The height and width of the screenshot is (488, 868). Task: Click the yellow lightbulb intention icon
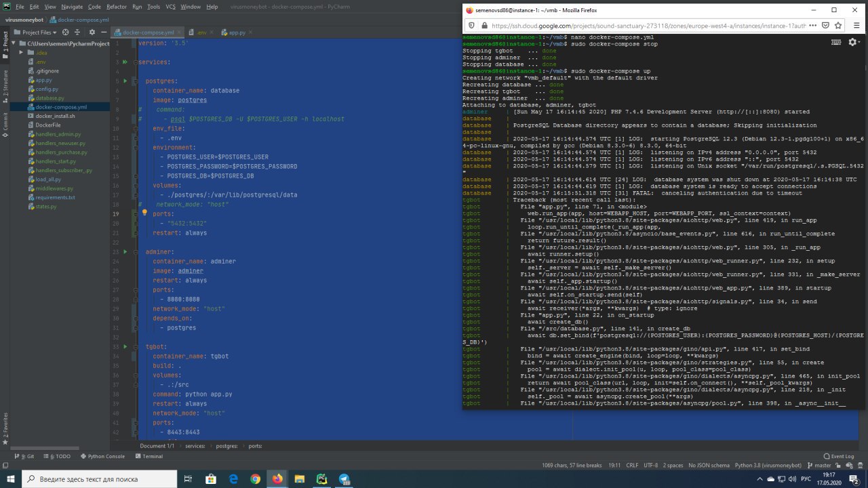(x=144, y=213)
